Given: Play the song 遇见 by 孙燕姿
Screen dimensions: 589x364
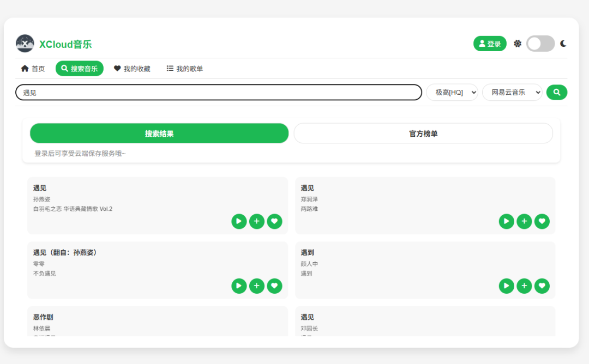Looking at the screenshot, I should [x=239, y=221].
